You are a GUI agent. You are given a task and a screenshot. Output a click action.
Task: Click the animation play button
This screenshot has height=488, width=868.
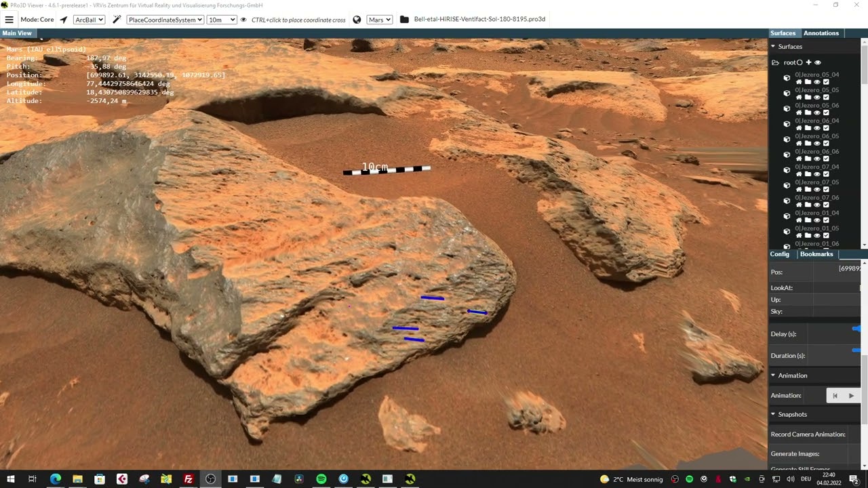tap(852, 395)
